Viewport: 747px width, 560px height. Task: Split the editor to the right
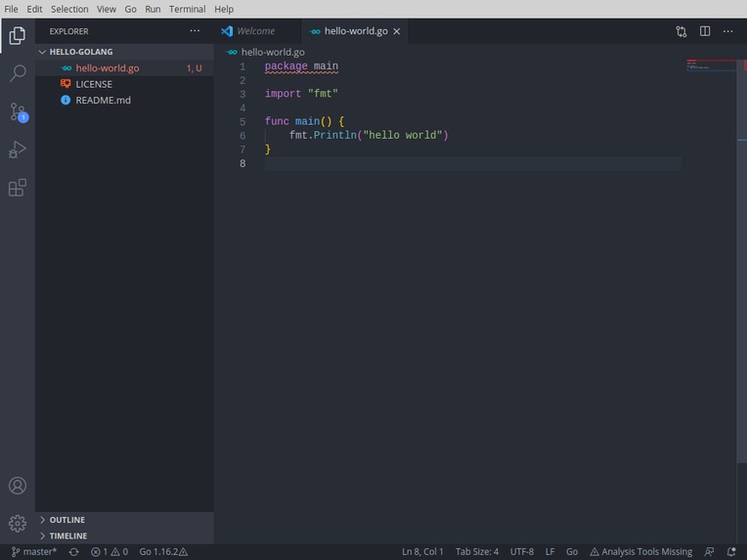pos(705,31)
